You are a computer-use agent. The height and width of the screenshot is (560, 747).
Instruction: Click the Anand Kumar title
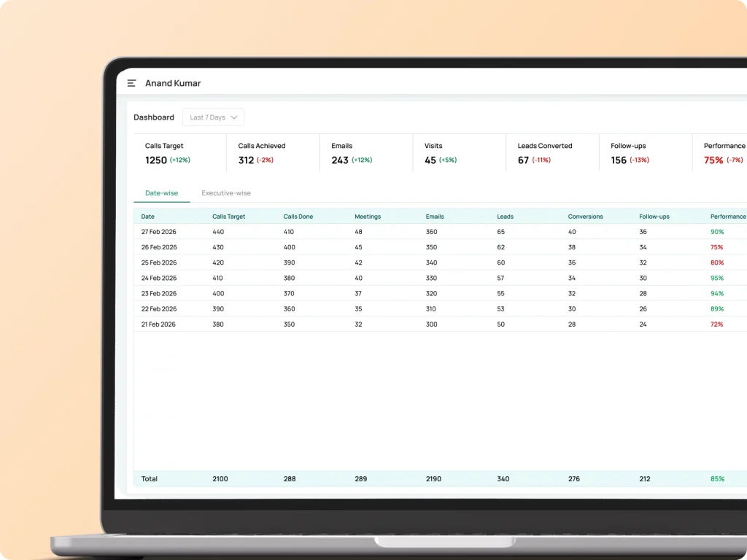coord(173,83)
